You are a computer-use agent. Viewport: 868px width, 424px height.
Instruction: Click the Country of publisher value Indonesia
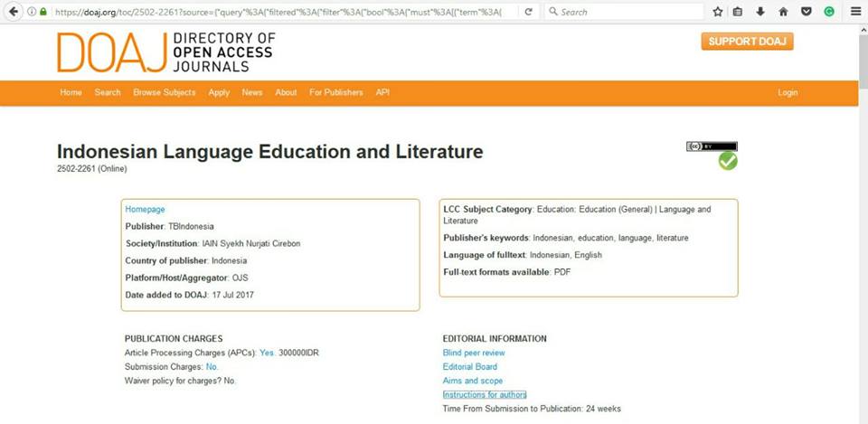229,260
